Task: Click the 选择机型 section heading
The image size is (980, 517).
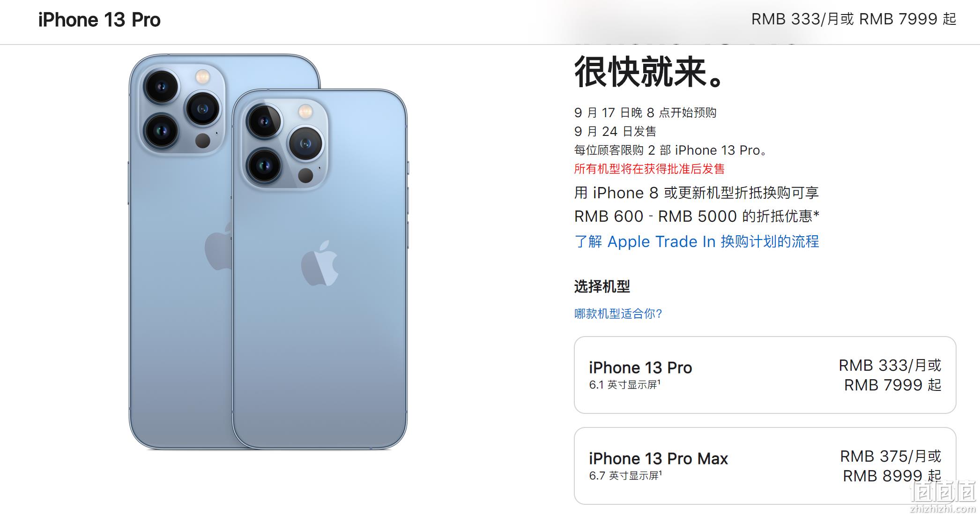Action: point(602,286)
